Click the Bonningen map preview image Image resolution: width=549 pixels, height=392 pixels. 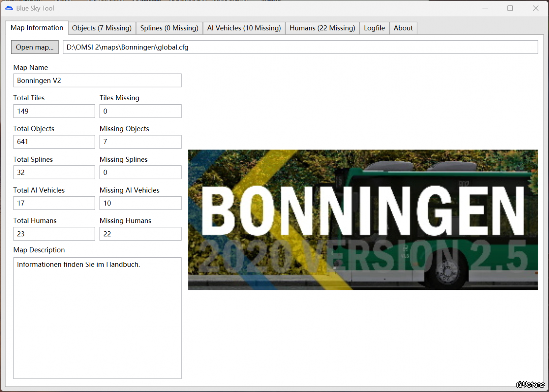coord(363,220)
